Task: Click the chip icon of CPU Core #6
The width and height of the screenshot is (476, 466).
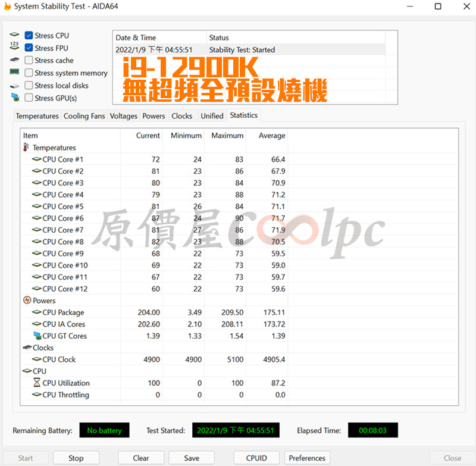Action: [x=37, y=218]
